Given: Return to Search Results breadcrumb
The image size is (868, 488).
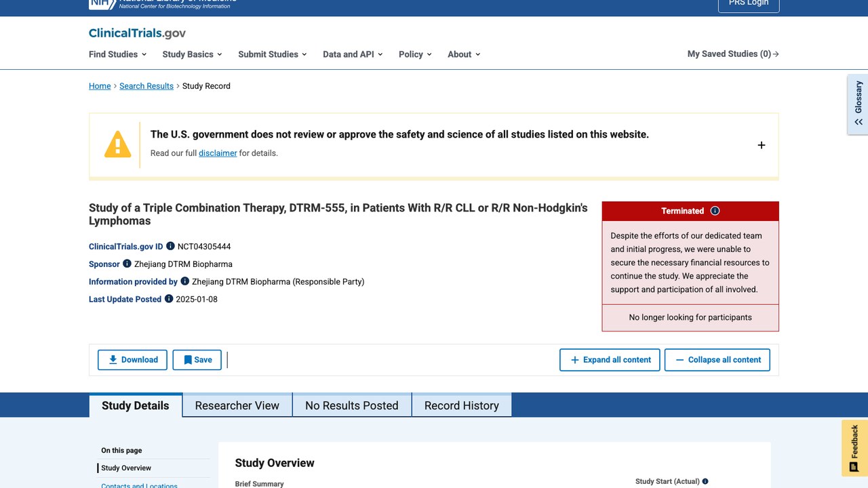Looking at the screenshot, I should tap(146, 86).
